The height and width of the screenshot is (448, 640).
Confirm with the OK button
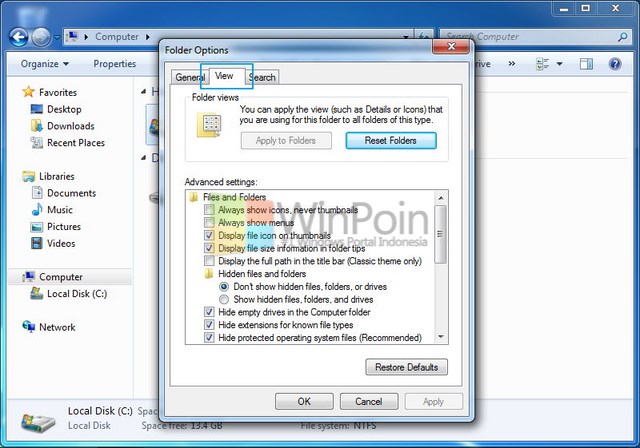pyautogui.click(x=304, y=401)
